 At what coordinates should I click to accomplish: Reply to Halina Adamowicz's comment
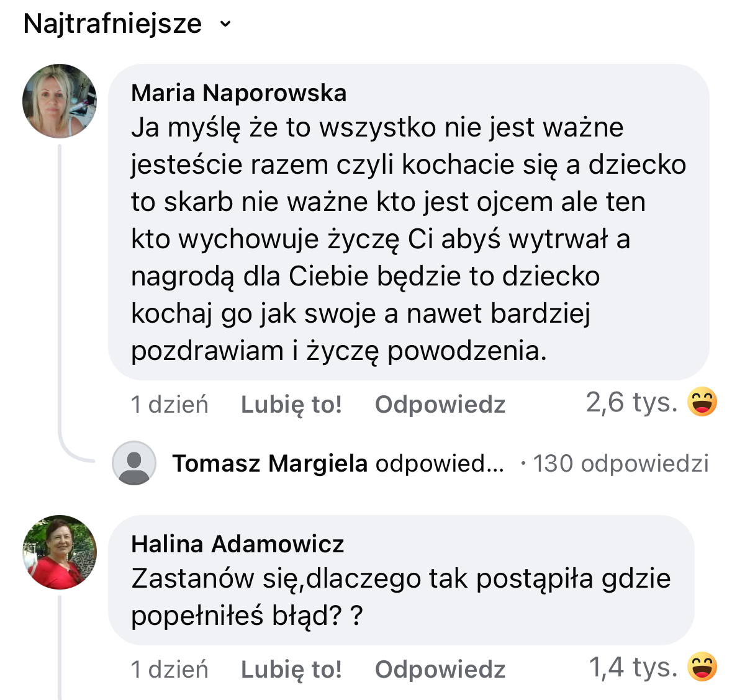[440, 670]
